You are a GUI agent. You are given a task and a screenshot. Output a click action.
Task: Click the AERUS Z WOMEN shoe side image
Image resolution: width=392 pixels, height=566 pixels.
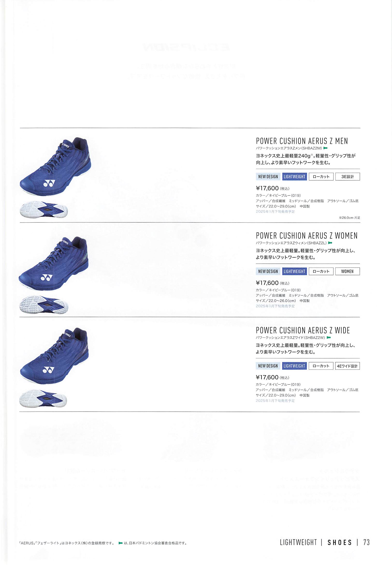[x=54, y=263]
